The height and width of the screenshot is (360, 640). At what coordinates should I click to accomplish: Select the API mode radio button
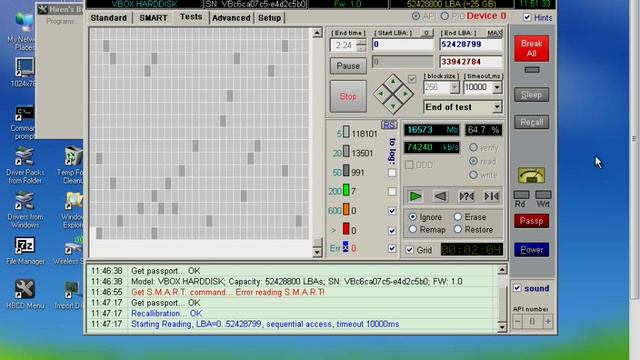[x=416, y=16]
